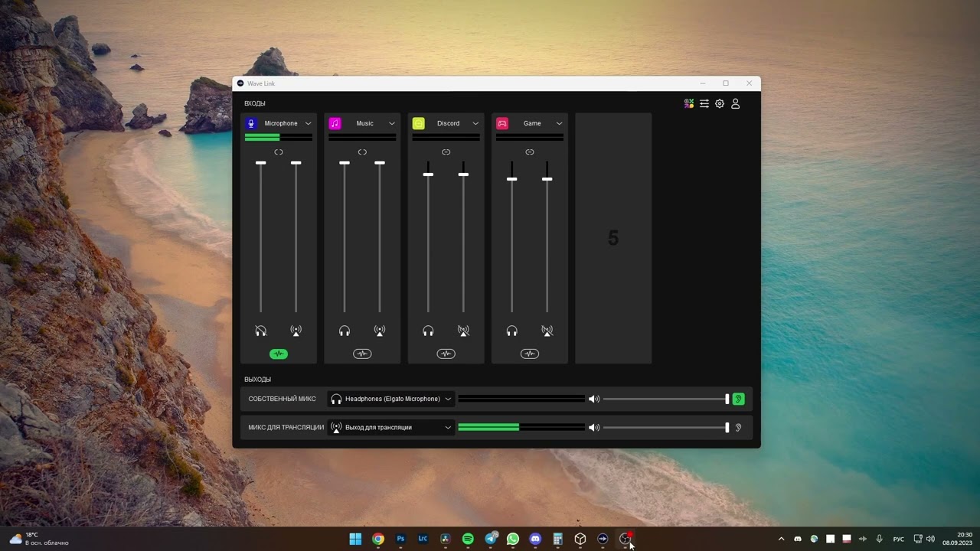Disable listening on the Собственный микс ear button

click(738, 399)
